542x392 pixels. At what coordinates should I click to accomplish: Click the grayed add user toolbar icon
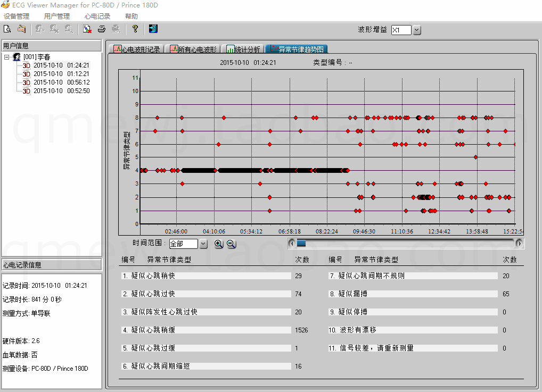(40, 29)
